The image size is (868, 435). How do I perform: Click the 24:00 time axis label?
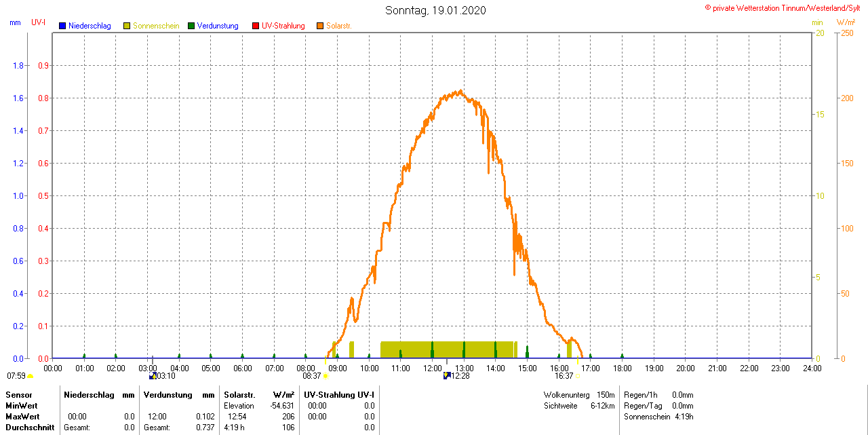pos(812,368)
